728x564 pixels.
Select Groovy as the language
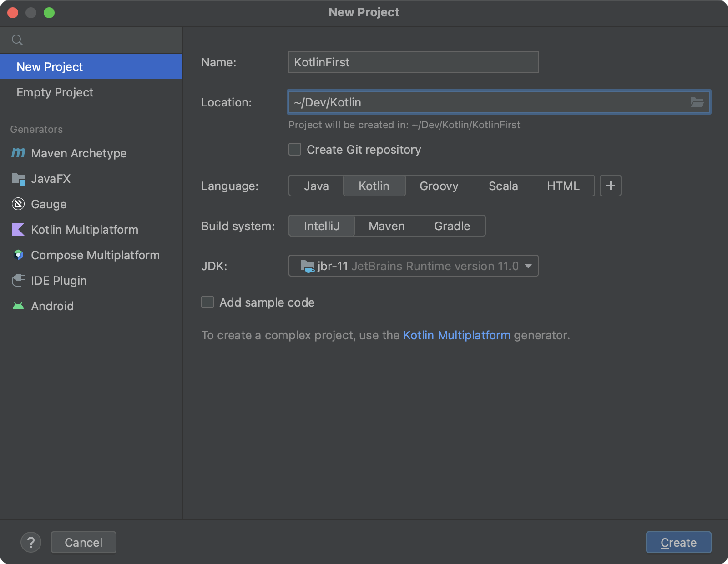click(439, 186)
